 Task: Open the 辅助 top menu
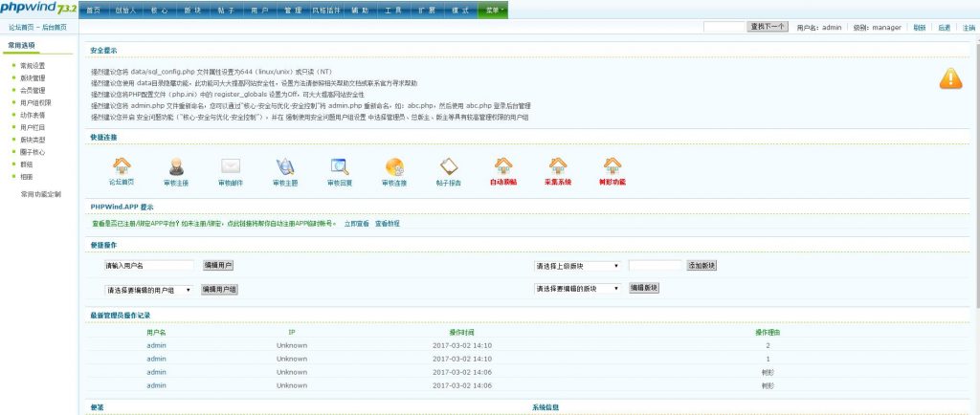(x=361, y=11)
